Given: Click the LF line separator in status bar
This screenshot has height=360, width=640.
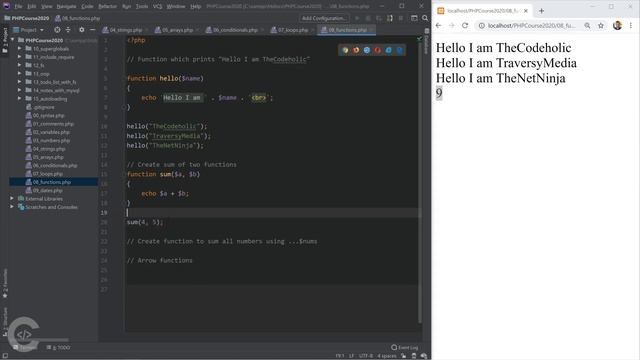Looking at the screenshot, I should pyautogui.click(x=351, y=356).
